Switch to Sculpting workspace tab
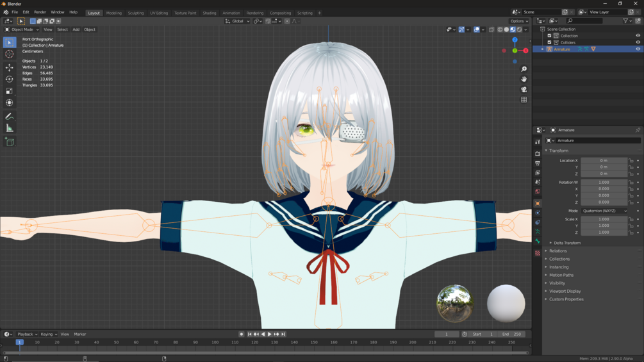This screenshot has width=644, height=362. 136,13
